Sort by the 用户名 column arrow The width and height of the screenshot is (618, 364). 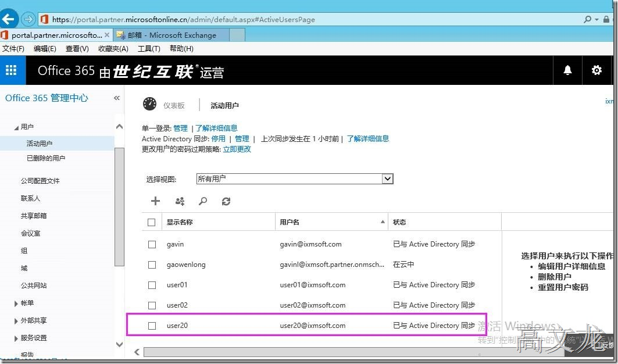pos(383,222)
